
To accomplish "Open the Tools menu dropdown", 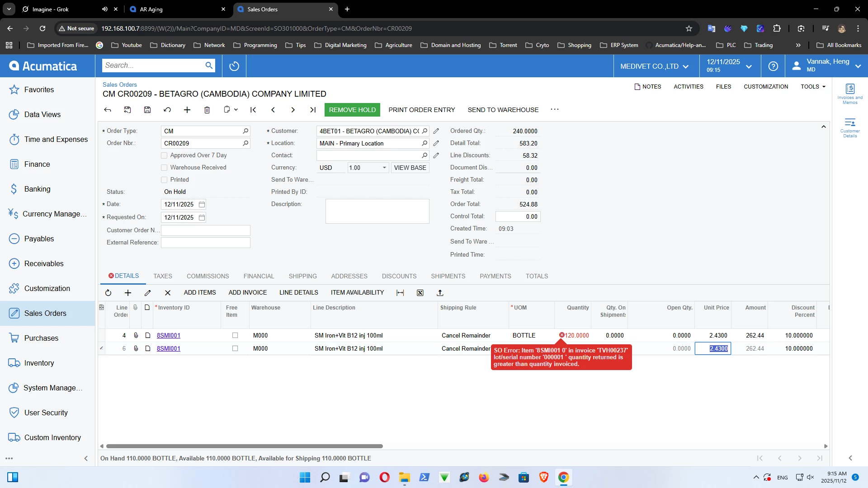I will click(x=813, y=87).
